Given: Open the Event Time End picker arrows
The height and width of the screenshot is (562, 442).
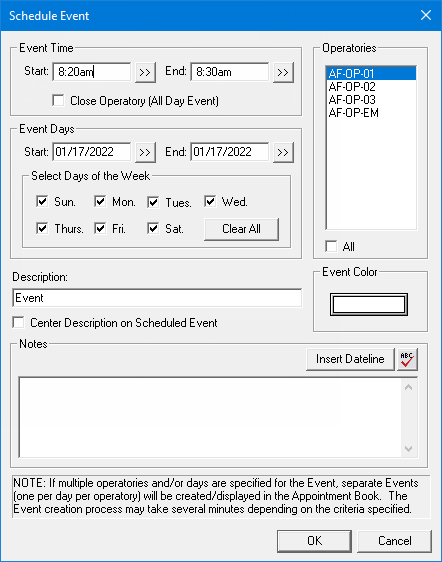Looking at the screenshot, I should pos(283,72).
